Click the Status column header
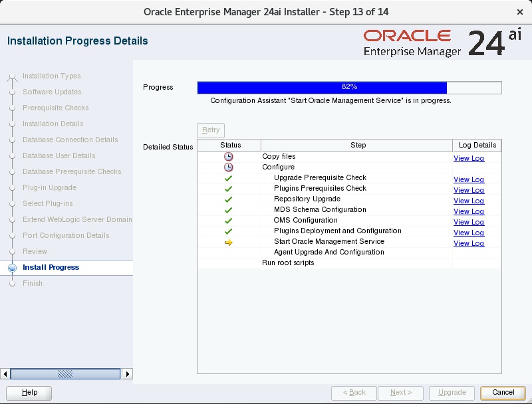 [229, 146]
